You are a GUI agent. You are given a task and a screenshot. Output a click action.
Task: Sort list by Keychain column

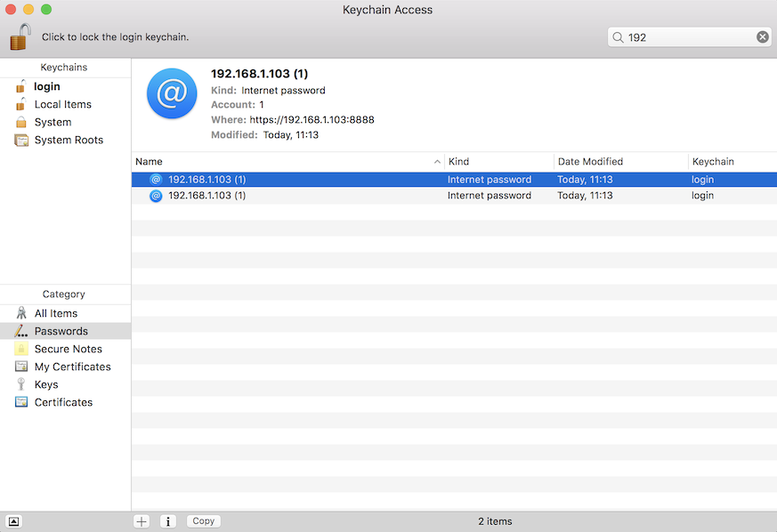(x=732, y=162)
